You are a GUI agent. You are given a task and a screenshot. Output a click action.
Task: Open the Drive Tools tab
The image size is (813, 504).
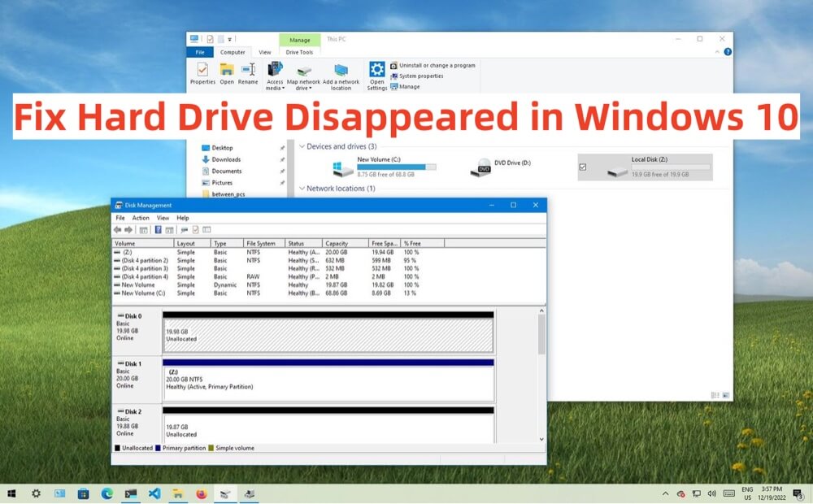(299, 52)
